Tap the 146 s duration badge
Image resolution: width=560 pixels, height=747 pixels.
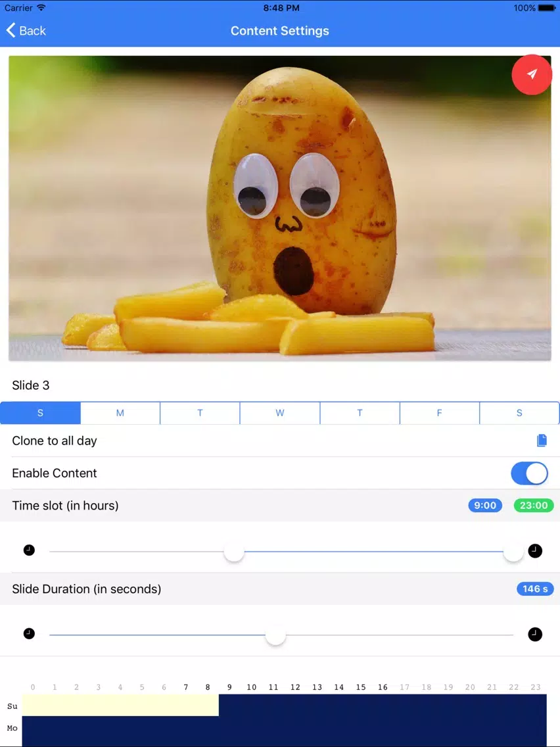click(535, 589)
